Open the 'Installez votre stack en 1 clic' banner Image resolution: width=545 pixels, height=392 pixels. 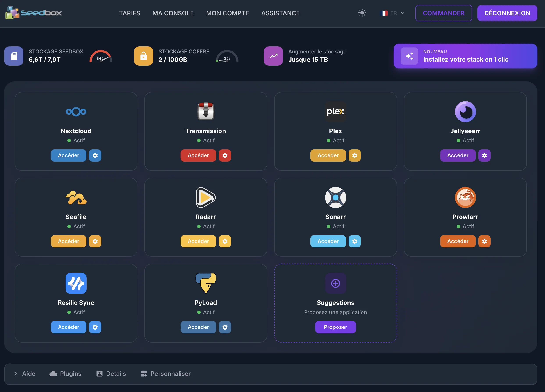465,56
